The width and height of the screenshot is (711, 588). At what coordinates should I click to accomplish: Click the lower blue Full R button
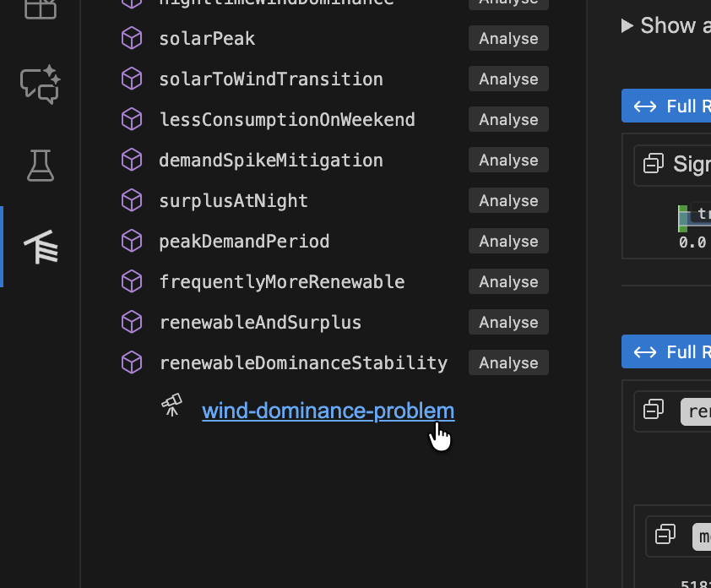(676, 351)
